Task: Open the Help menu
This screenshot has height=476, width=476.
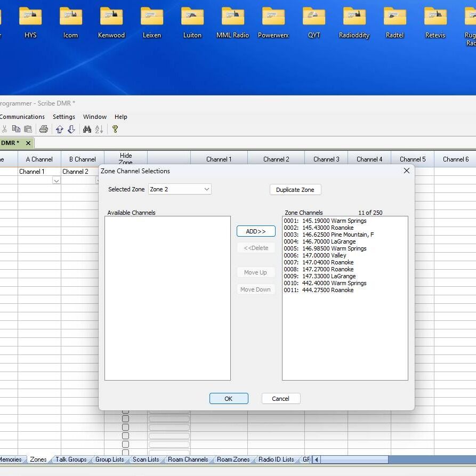Action: 121,117
